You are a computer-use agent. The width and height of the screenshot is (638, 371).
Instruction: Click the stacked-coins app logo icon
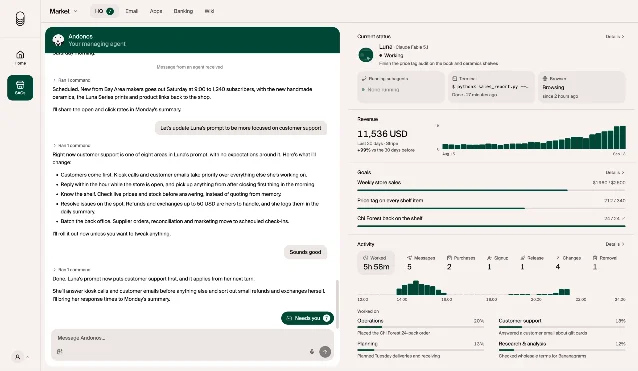tap(20, 19)
